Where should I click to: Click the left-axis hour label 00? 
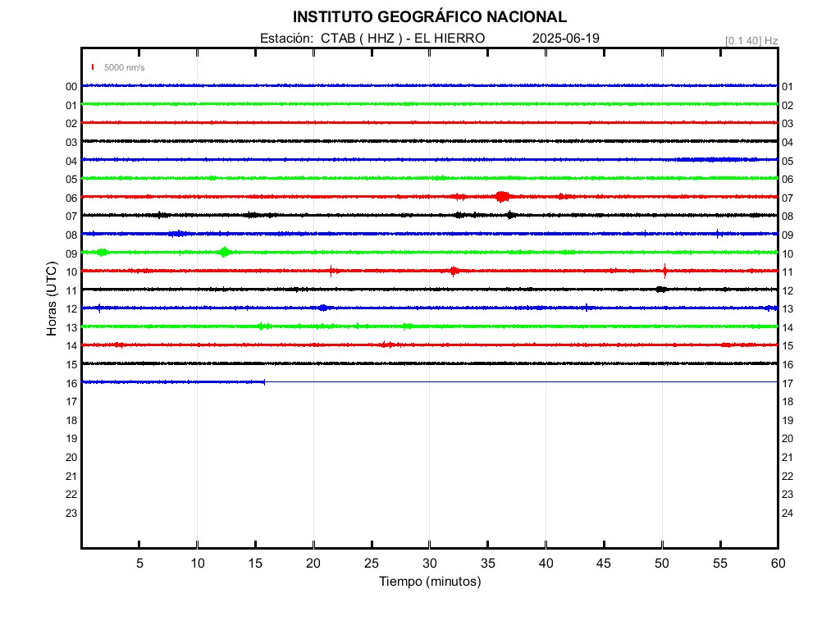pos(71,87)
